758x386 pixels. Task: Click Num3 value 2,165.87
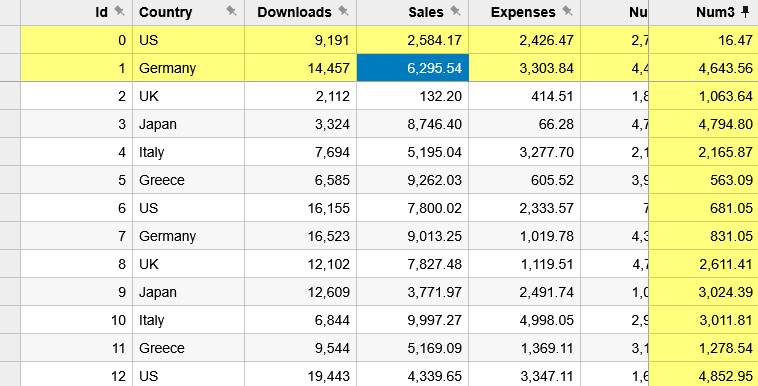tap(703, 152)
